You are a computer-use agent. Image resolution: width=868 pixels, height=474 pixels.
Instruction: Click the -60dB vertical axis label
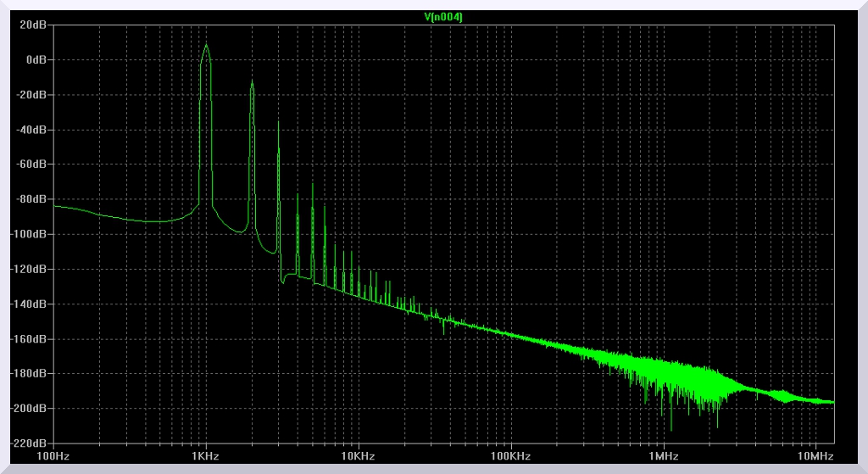pos(33,165)
